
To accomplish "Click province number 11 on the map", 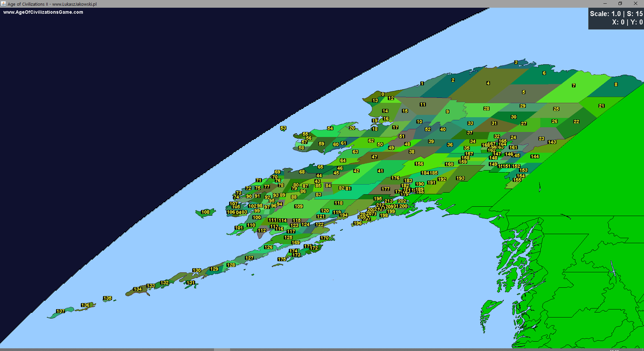I will click(422, 105).
